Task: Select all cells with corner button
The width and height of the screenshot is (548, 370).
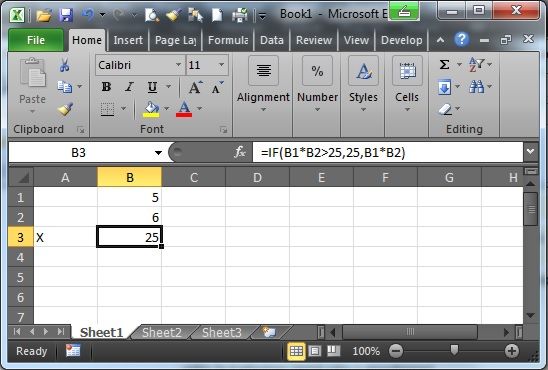Action: [x=21, y=177]
